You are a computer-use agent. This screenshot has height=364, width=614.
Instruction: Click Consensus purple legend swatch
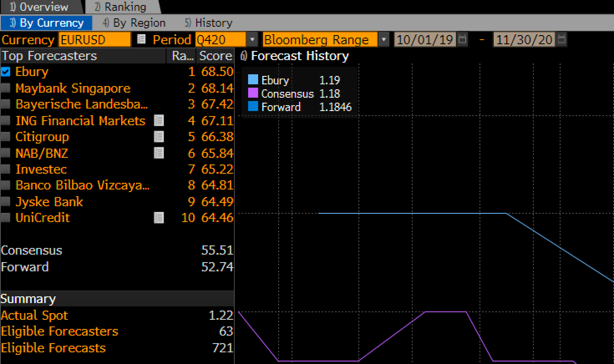click(x=253, y=93)
